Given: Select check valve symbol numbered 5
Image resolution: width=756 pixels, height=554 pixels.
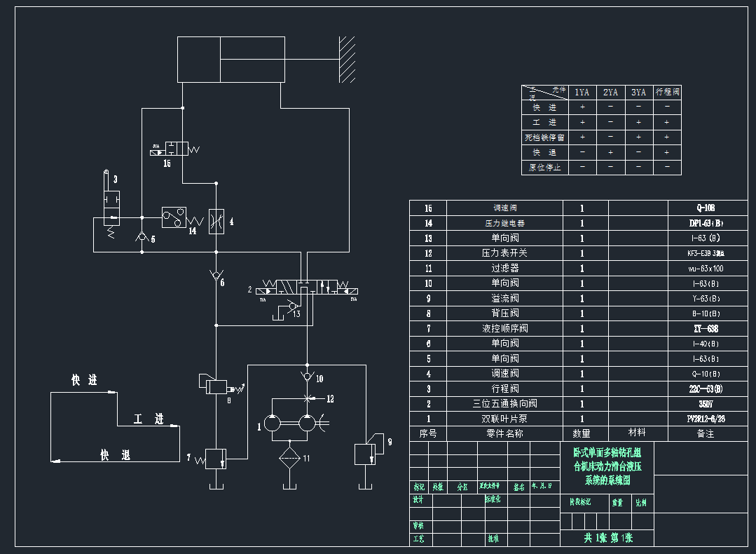Looking at the screenshot, I should [142, 236].
